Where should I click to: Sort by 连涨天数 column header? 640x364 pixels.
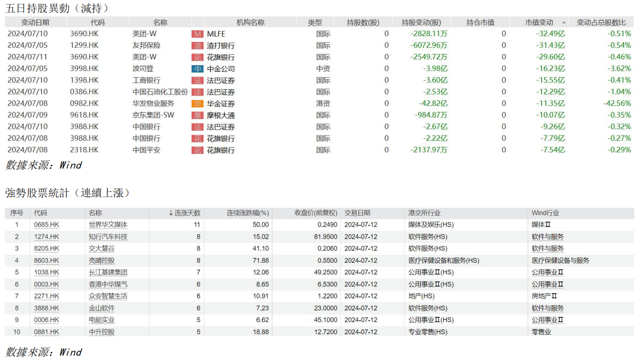click(184, 213)
